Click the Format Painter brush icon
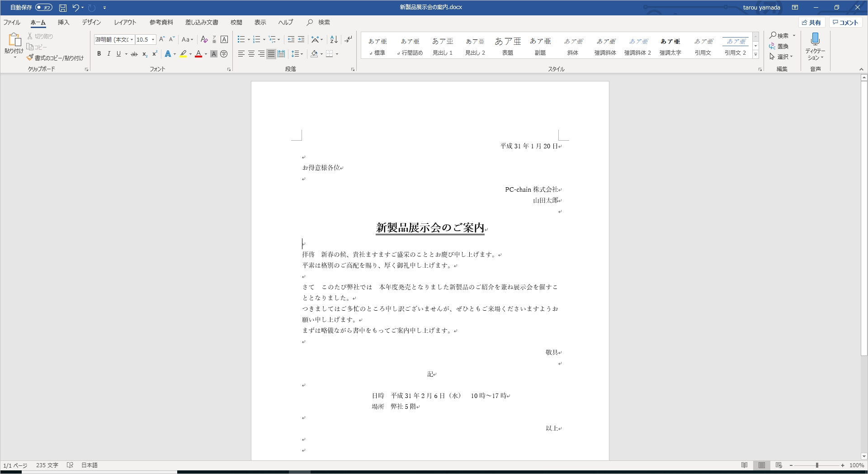The width and height of the screenshot is (868, 474). (30, 58)
